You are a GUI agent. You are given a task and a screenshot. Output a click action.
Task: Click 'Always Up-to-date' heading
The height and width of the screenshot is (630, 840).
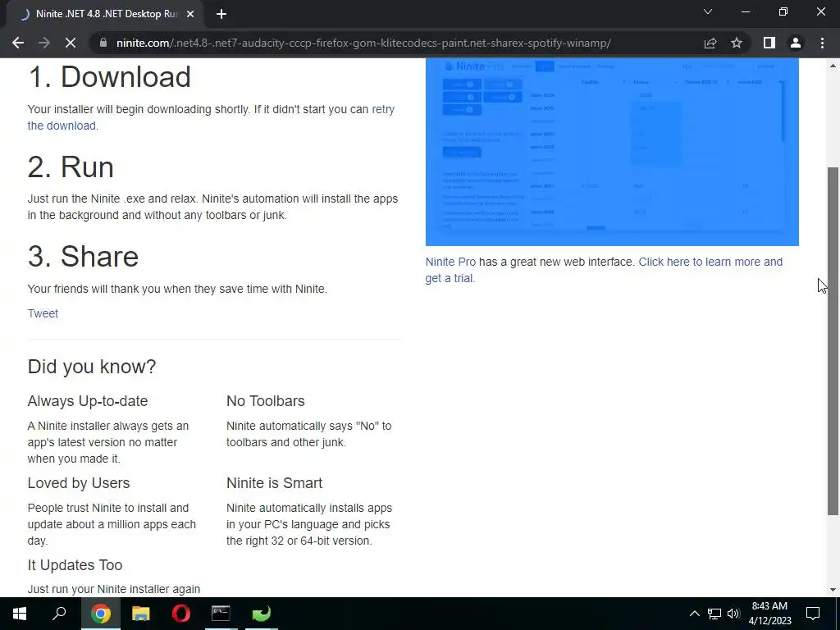tap(87, 401)
